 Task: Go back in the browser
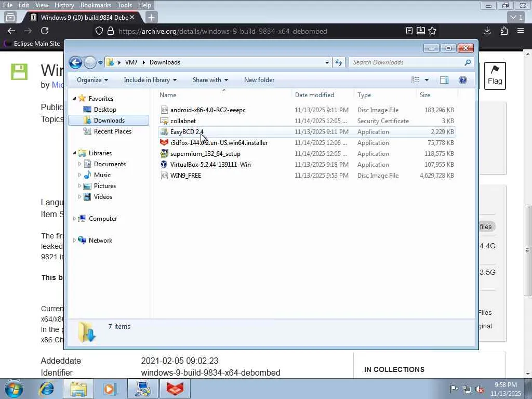(x=11, y=31)
